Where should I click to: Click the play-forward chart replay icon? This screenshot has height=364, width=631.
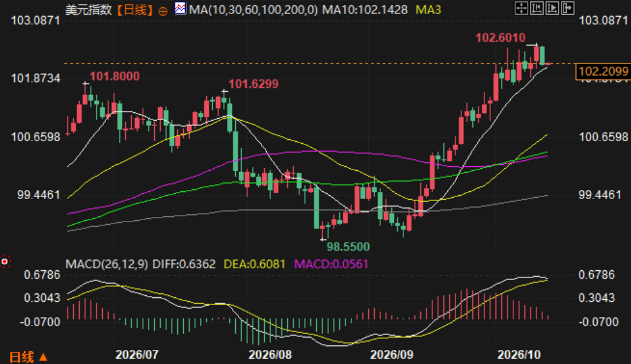(x=552, y=8)
